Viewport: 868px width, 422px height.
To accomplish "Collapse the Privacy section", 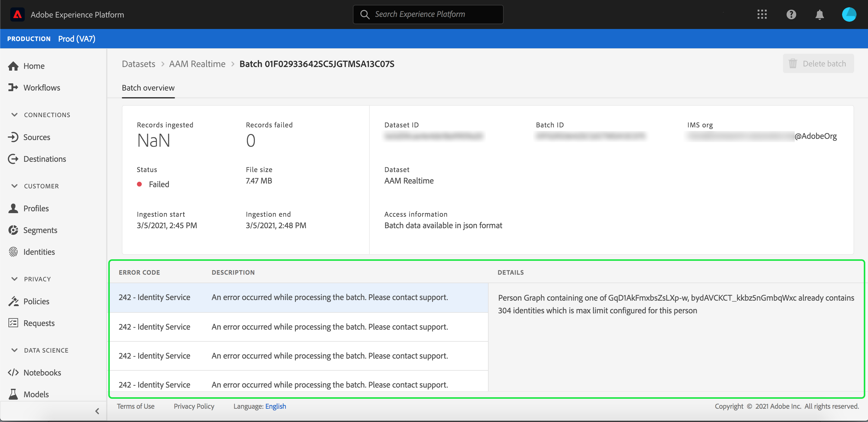I will 14,279.
